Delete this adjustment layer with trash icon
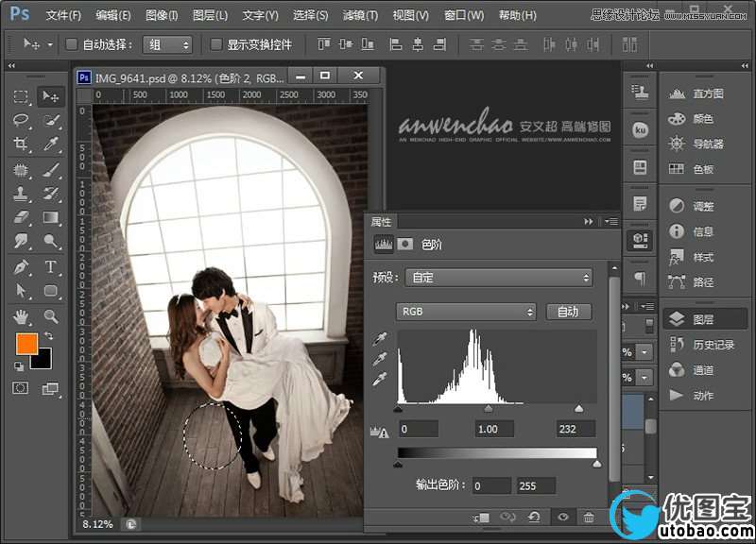The image size is (756, 544). [x=588, y=518]
